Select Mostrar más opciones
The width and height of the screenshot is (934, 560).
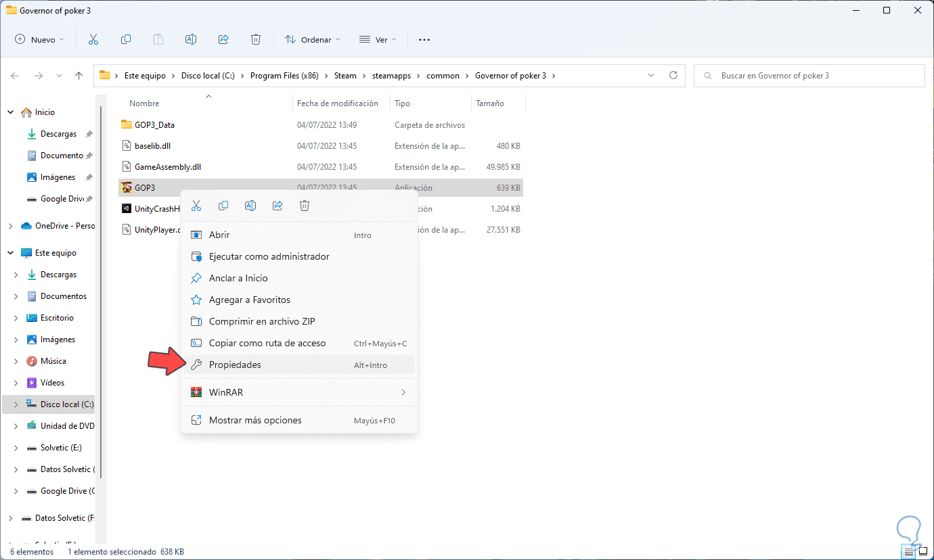pyautogui.click(x=299, y=420)
